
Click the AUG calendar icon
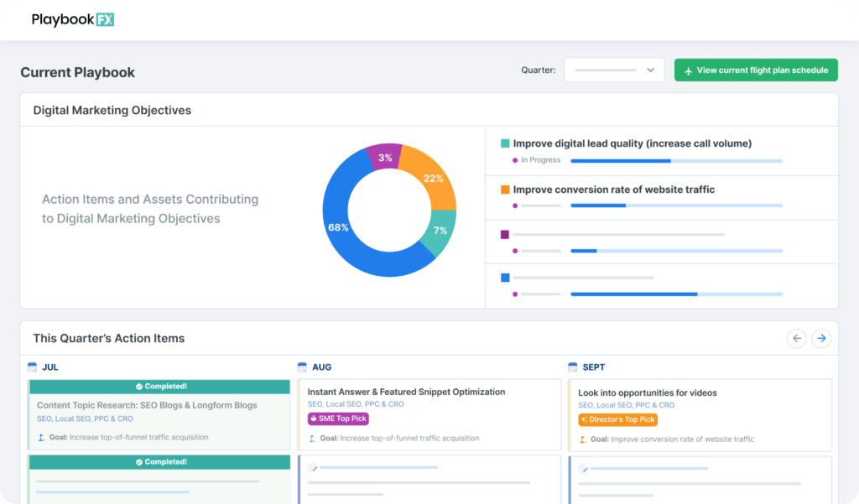click(x=302, y=366)
